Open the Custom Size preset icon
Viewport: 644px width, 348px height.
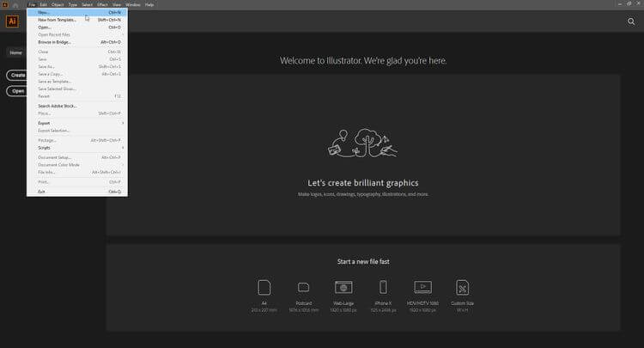[x=463, y=287]
